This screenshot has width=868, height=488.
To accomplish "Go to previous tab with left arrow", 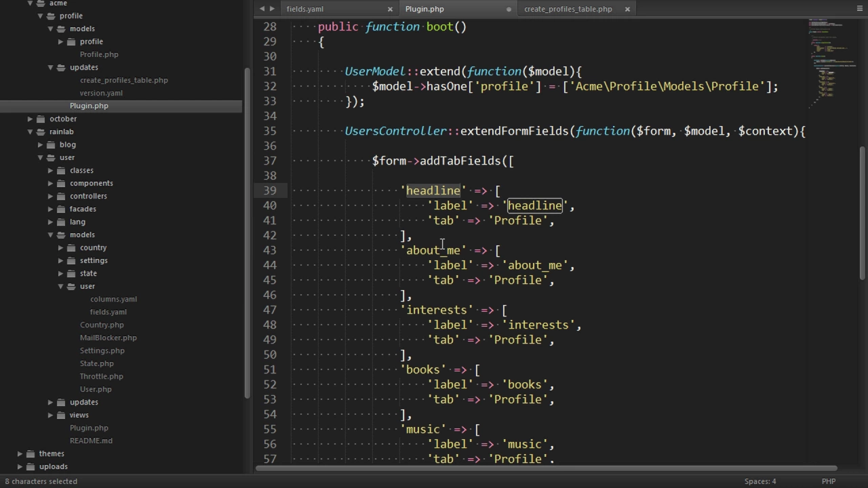I will (x=262, y=9).
